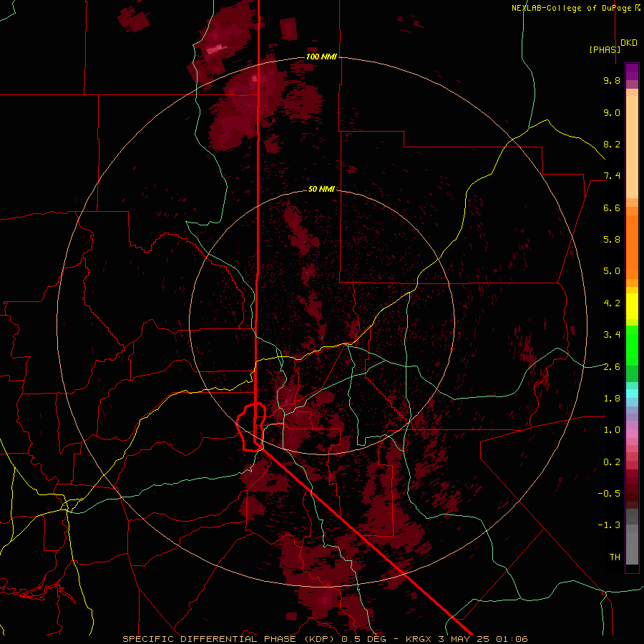
Task: Click the TH threshold label on legend
Action: [615, 557]
